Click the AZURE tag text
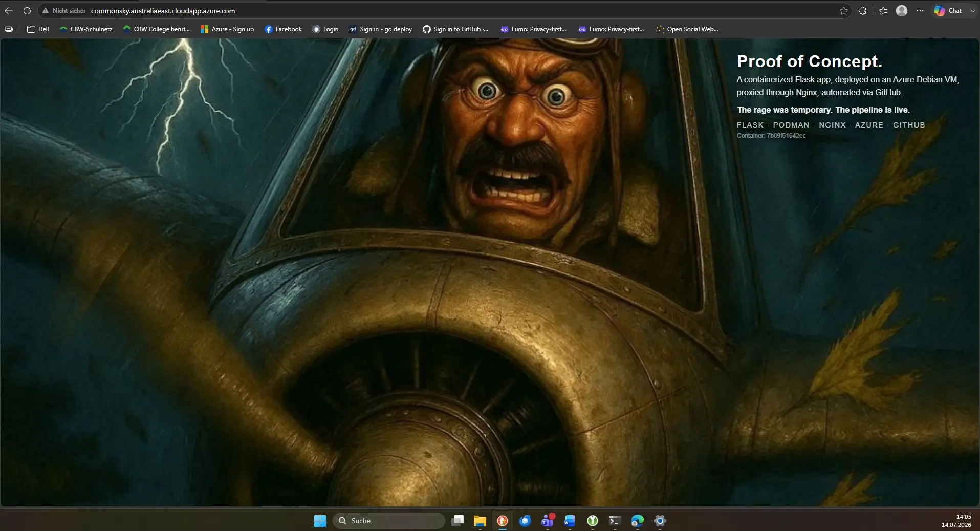Image resolution: width=980 pixels, height=531 pixels. pyautogui.click(x=869, y=125)
